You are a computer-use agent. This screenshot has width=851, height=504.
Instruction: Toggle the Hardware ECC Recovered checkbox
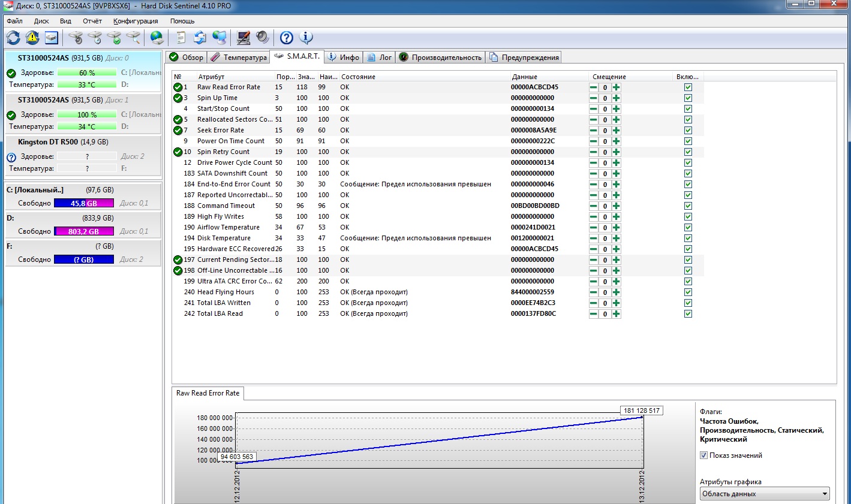click(x=688, y=249)
